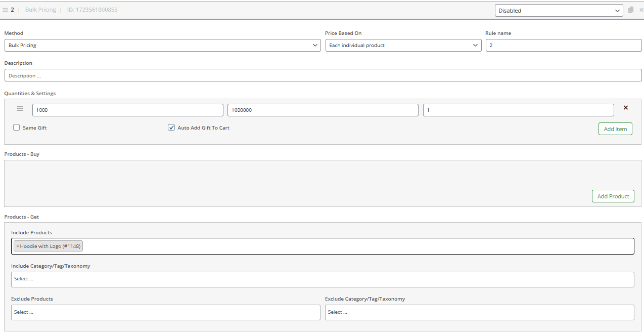Remove the Hoodie with Logo tag
Screen dimensions: 644x336
click(x=18, y=246)
